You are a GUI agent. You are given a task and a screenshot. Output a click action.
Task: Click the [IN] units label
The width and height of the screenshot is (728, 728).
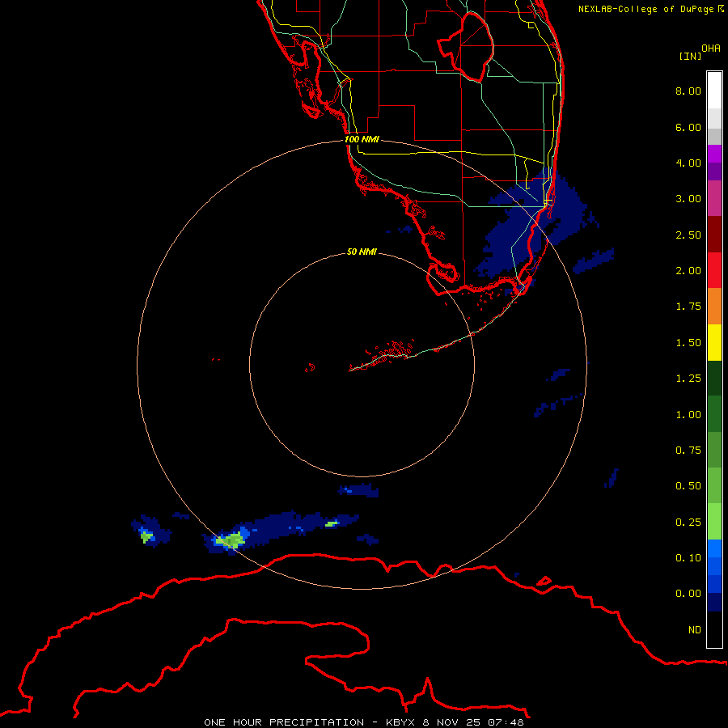pos(690,56)
